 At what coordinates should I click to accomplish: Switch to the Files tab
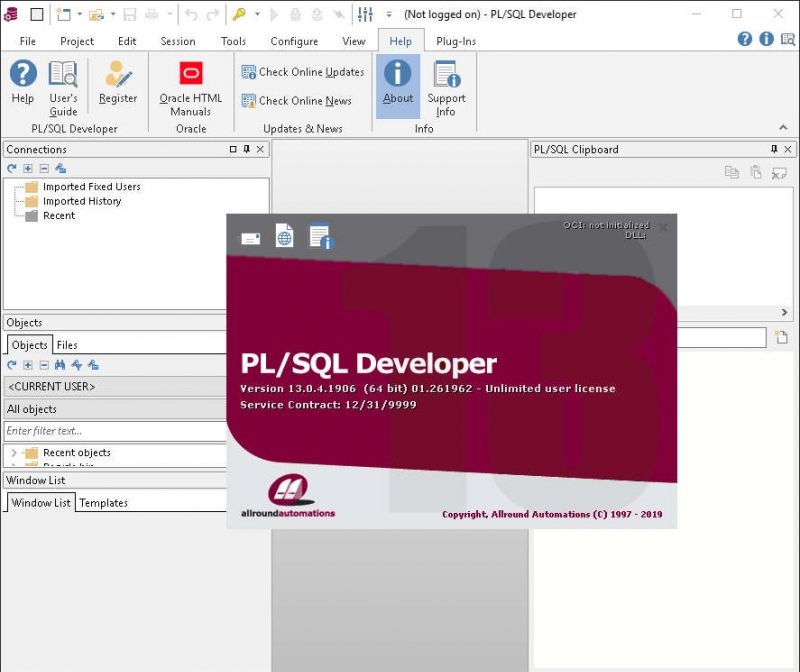click(69, 345)
